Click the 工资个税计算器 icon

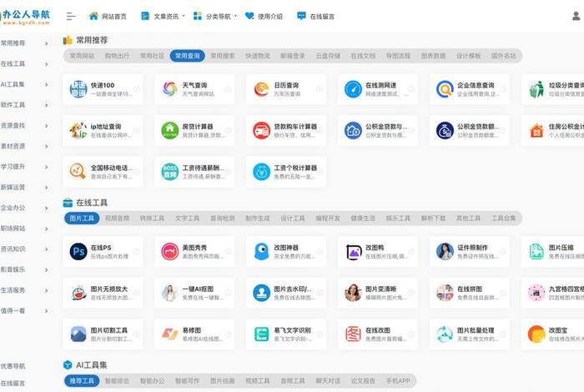262,172
